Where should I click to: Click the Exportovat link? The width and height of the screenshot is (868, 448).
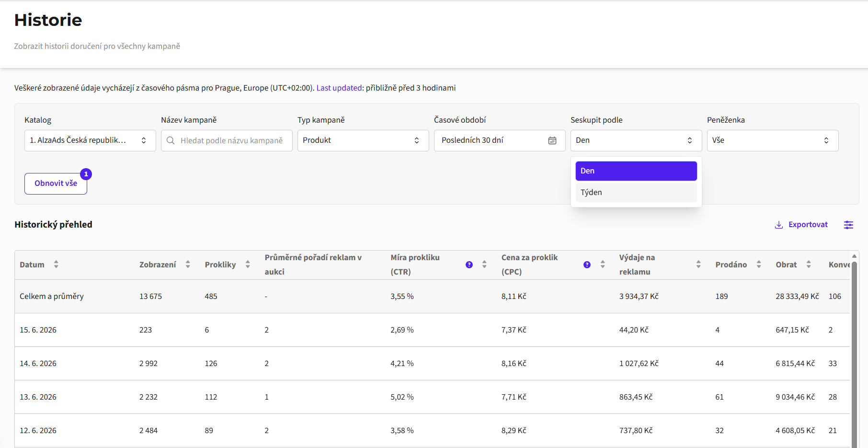[x=801, y=225]
